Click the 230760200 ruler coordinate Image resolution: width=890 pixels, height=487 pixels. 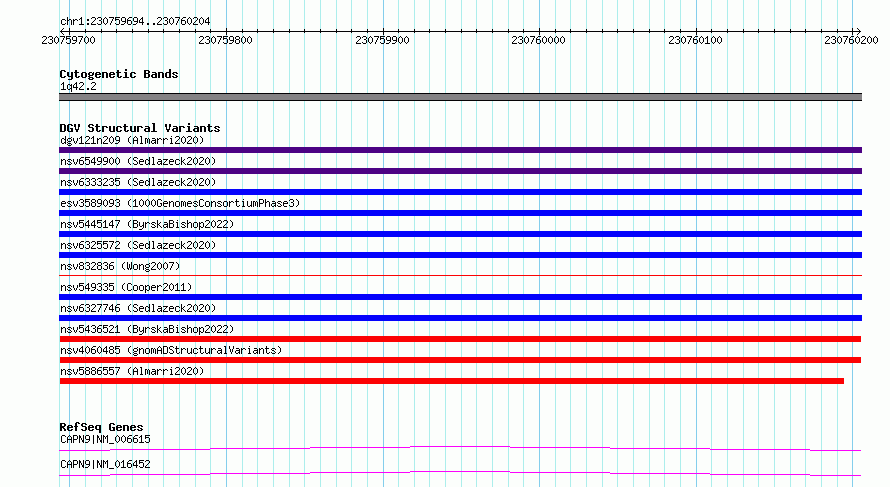pyautogui.click(x=851, y=40)
